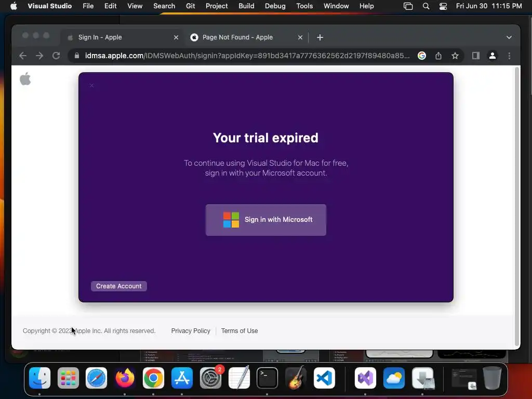Open the View menu

135,6
